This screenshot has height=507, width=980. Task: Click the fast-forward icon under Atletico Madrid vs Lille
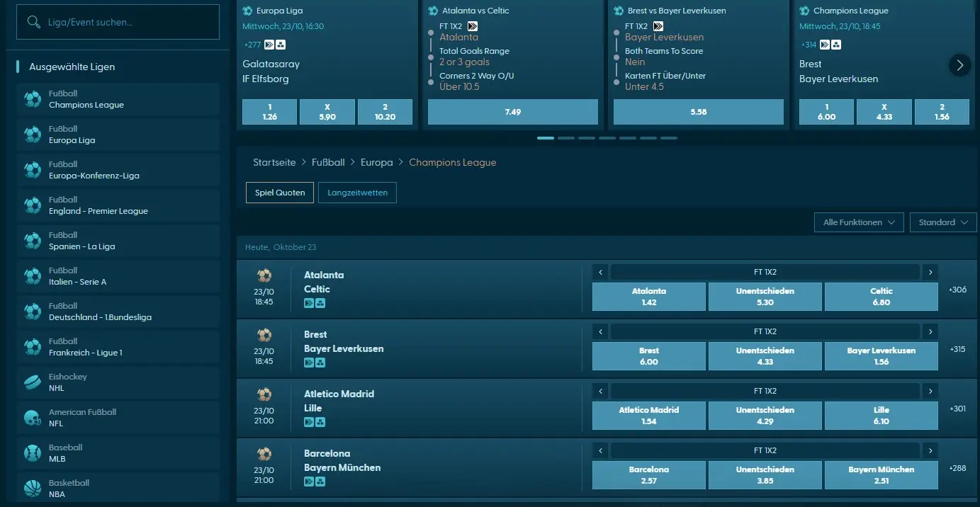click(x=309, y=422)
